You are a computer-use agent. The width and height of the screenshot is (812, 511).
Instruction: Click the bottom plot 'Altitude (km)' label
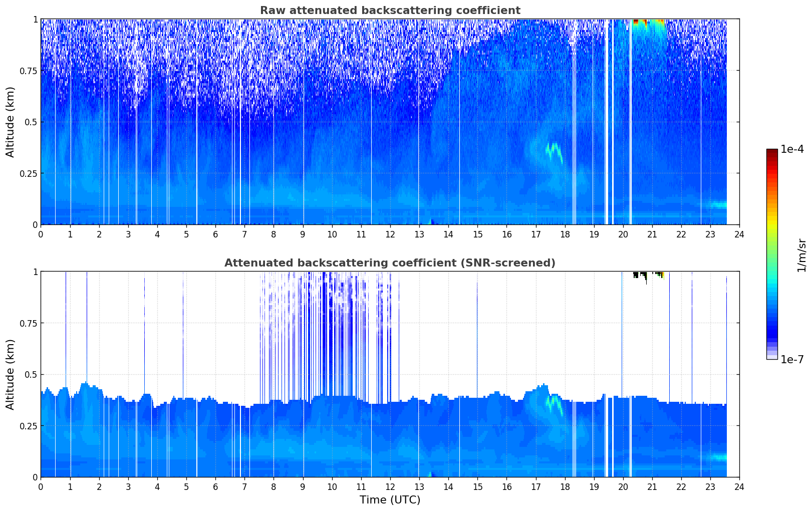point(11,374)
